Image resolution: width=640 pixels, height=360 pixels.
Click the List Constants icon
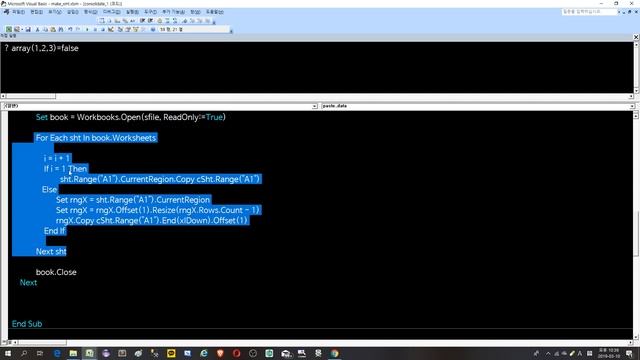point(110,21)
